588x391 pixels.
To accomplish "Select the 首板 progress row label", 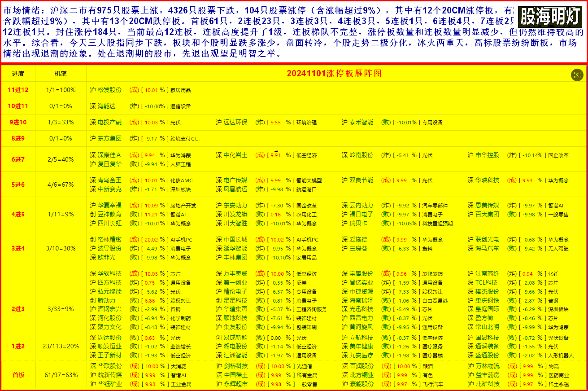I will point(18,375).
